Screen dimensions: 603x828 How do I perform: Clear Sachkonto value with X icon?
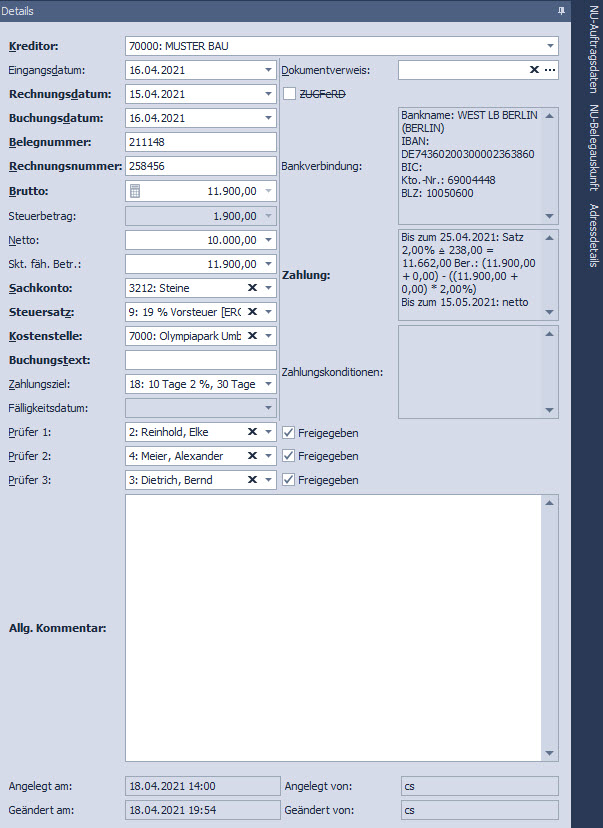tap(253, 288)
